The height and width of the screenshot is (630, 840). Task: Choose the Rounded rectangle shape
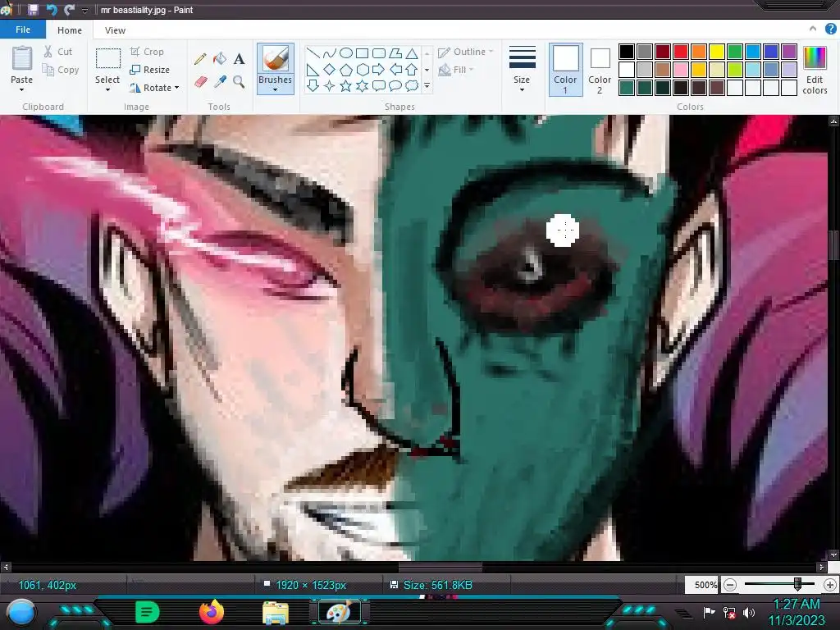[x=379, y=53]
